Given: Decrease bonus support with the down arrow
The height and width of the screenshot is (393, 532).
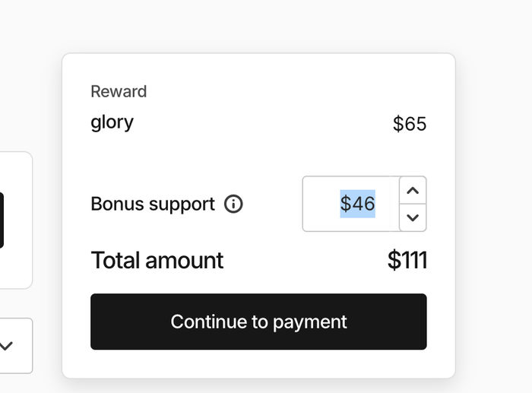Looking at the screenshot, I should pos(413,217).
